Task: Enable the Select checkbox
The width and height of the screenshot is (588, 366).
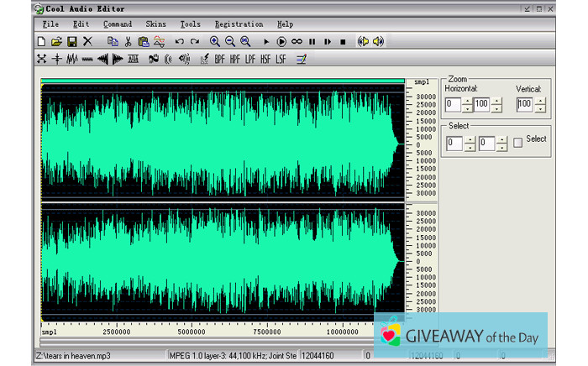Action: 517,143
